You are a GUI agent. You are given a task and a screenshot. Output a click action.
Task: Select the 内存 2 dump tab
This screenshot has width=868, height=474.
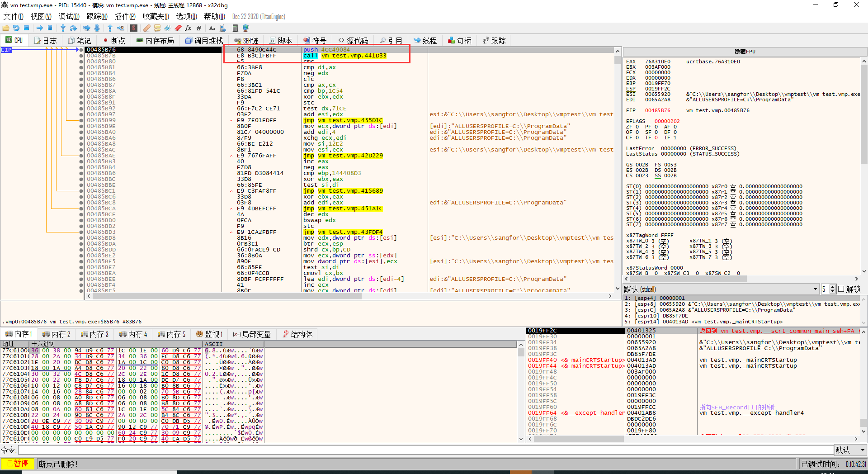(57, 334)
